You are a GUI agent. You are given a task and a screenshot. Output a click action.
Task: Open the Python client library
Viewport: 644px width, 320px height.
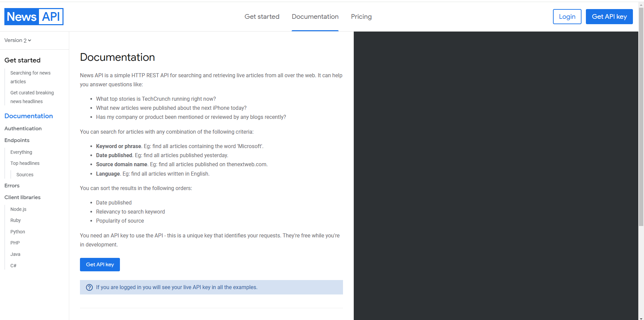pyautogui.click(x=18, y=232)
